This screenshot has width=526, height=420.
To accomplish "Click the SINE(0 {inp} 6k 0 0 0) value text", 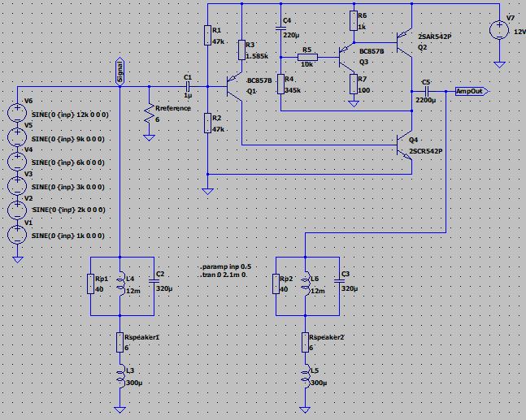I will pos(67,162).
